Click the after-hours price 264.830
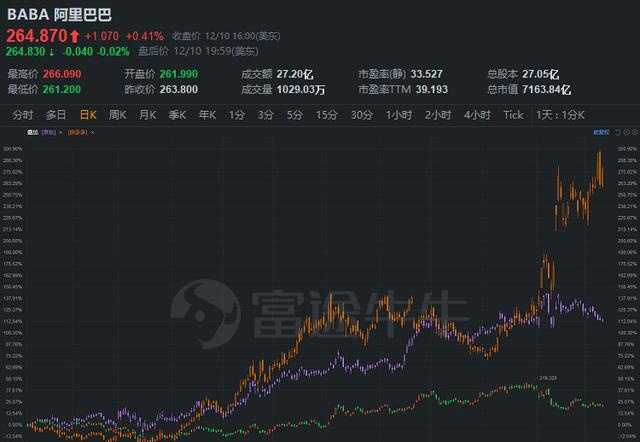Image resolution: width=640 pixels, height=442 pixels. coord(25,52)
